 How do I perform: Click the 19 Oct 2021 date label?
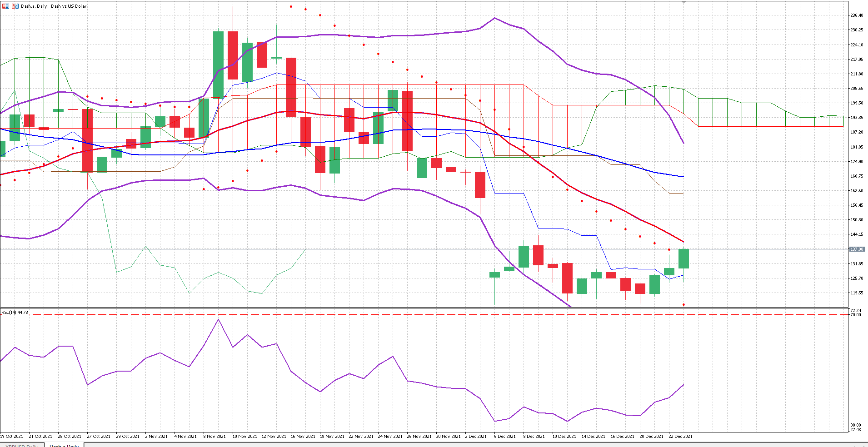[12, 437]
